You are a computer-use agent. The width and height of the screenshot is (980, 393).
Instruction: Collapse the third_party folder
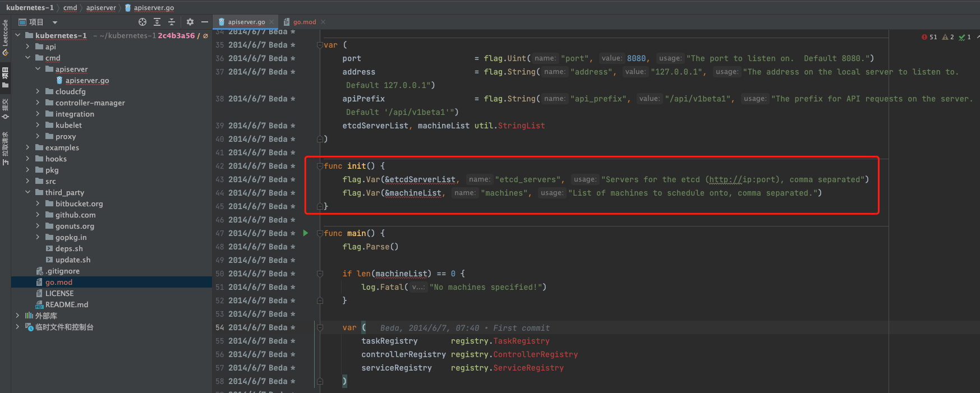(x=27, y=192)
